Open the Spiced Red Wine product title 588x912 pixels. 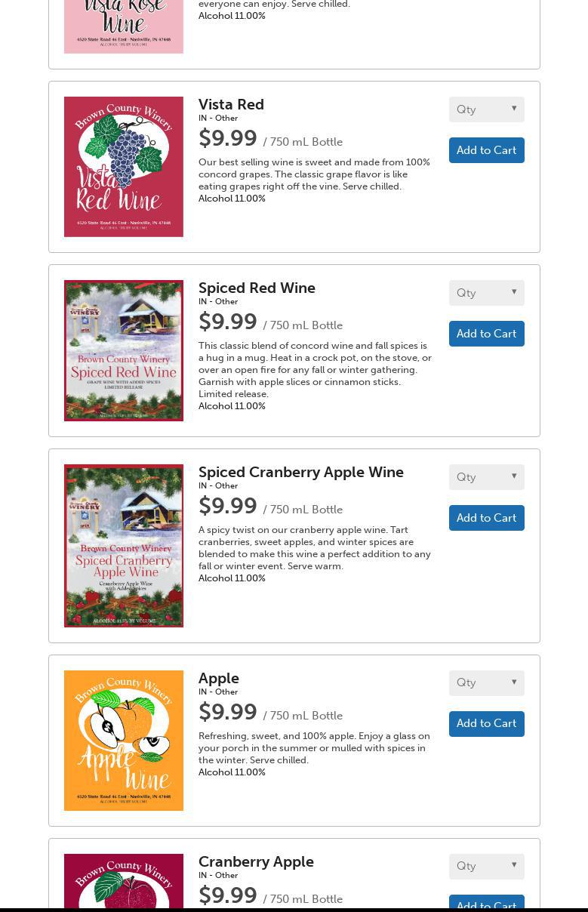pyautogui.click(x=257, y=288)
